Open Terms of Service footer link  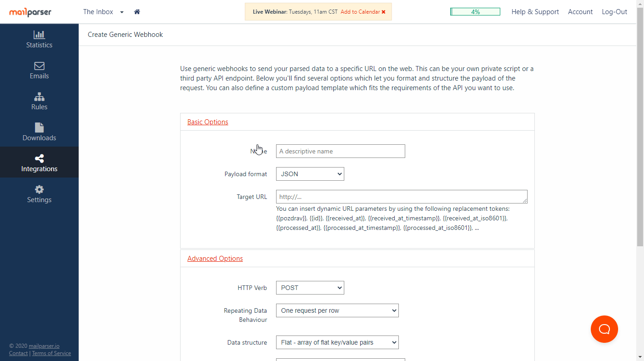click(x=51, y=353)
